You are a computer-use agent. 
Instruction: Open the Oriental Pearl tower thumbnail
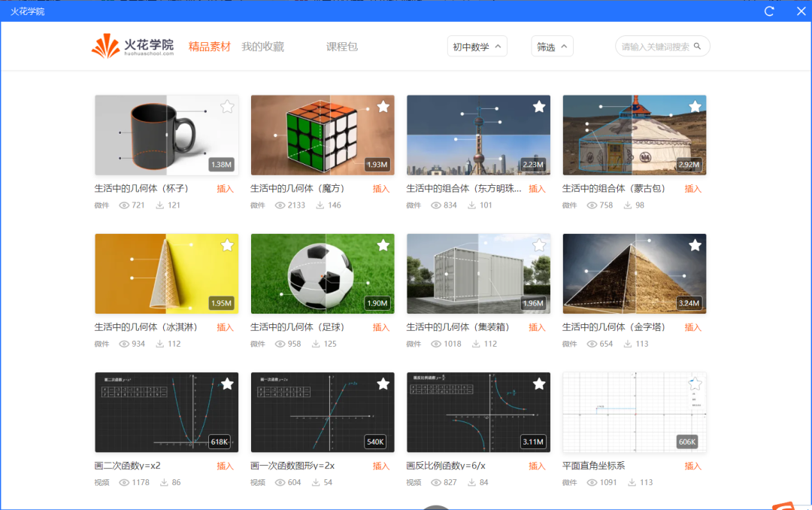[478, 135]
